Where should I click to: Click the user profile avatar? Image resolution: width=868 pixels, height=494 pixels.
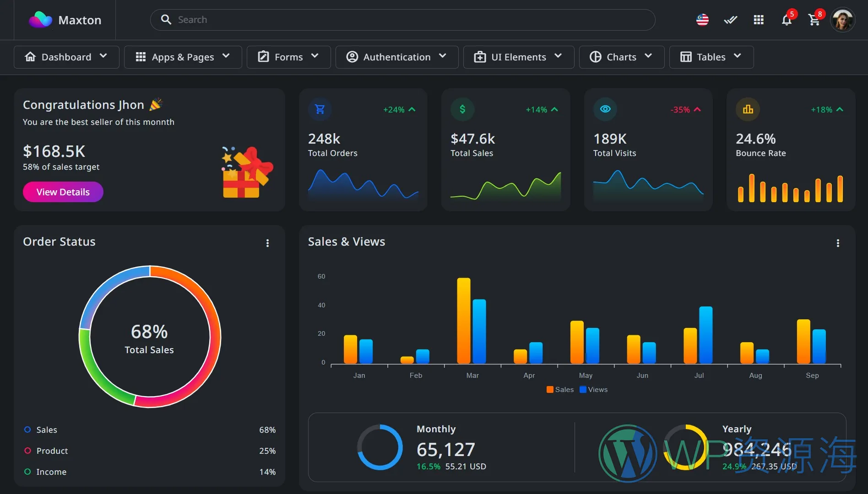[842, 20]
